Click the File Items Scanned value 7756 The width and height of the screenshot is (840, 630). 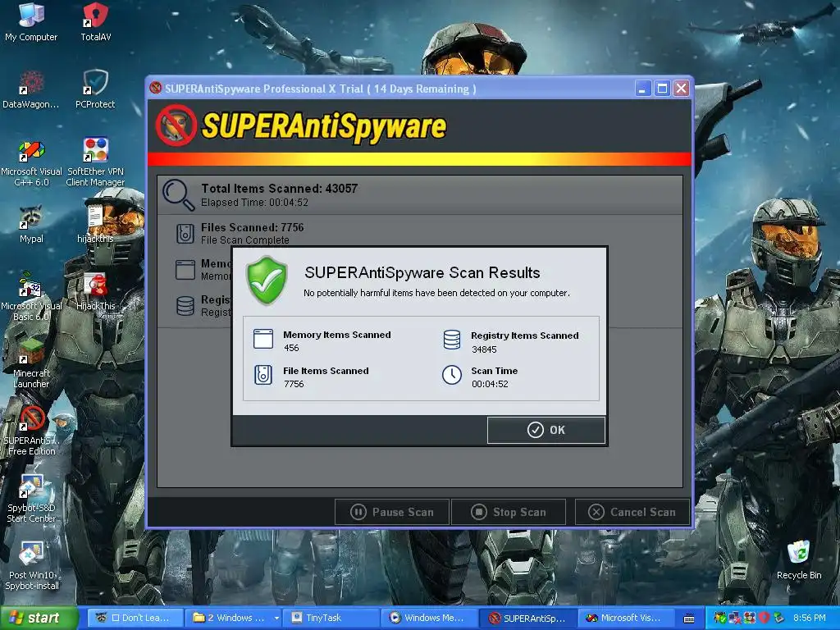294,384
